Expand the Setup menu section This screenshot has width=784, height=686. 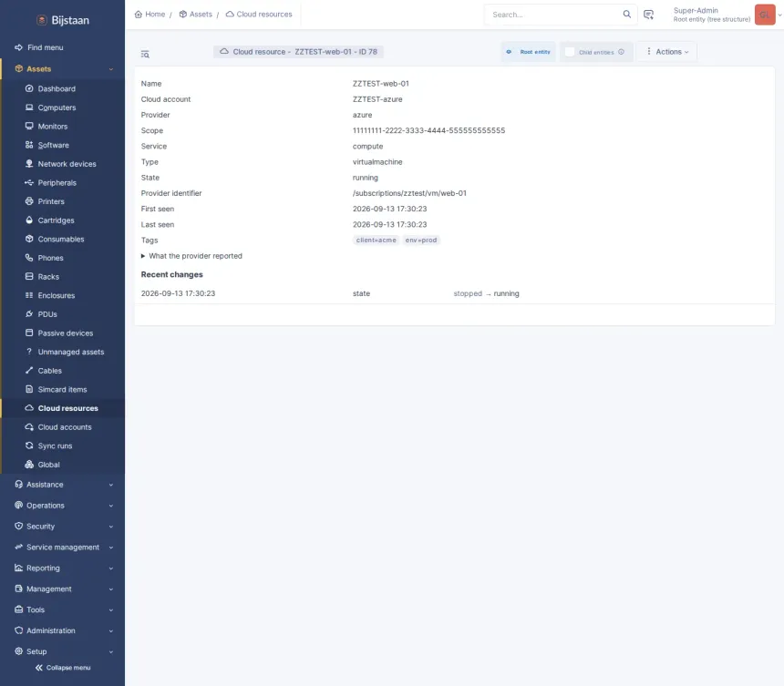[x=111, y=652]
